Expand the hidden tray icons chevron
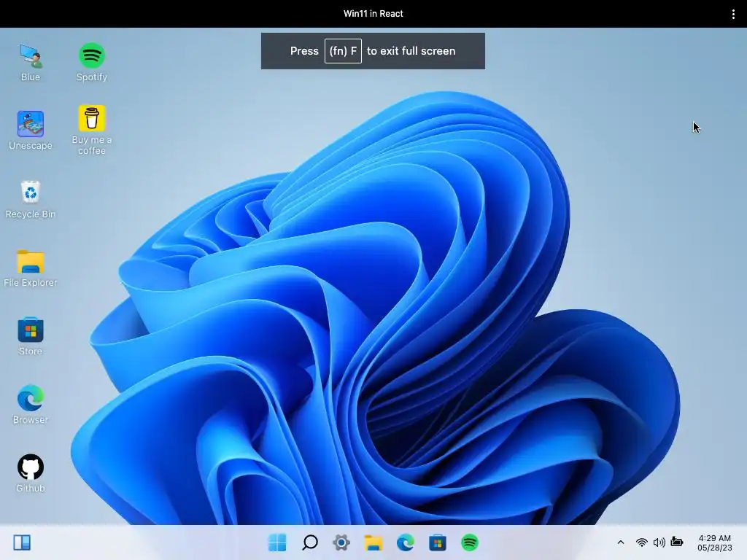Screen dimensions: 747x560 (620, 542)
